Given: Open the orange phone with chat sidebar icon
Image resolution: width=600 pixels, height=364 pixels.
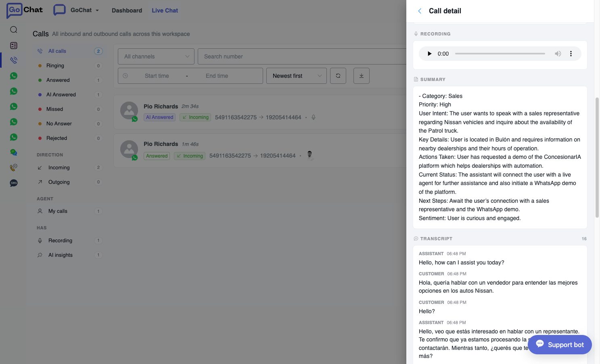Looking at the screenshot, I should (x=14, y=167).
